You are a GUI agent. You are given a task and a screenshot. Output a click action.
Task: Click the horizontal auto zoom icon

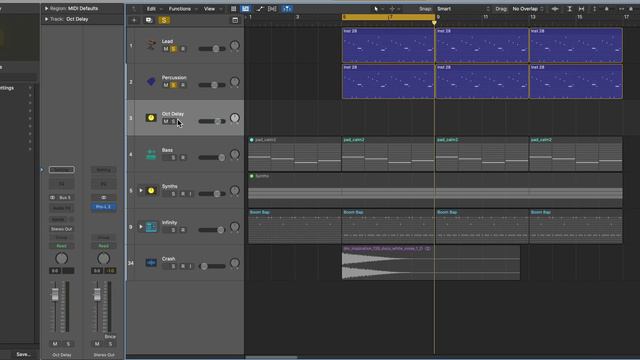(x=582, y=9)
